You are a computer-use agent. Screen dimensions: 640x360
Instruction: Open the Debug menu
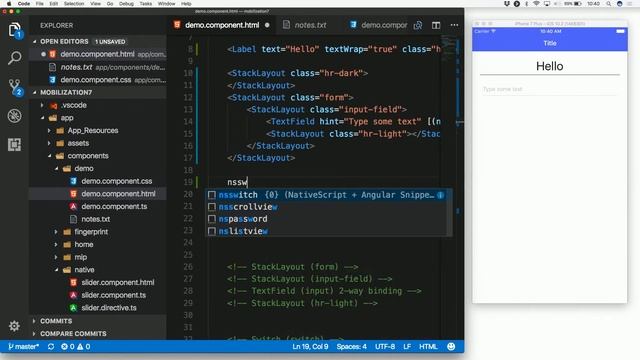[x=126, y=4]
